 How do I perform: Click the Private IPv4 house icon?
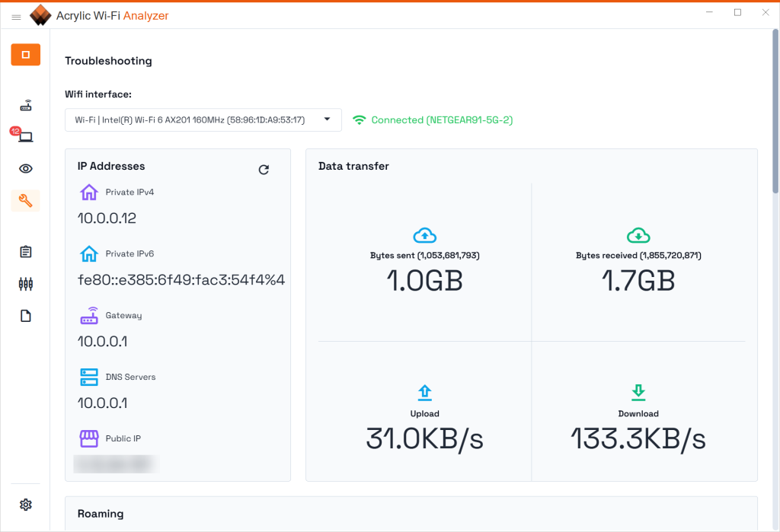(x=89, y=192)
